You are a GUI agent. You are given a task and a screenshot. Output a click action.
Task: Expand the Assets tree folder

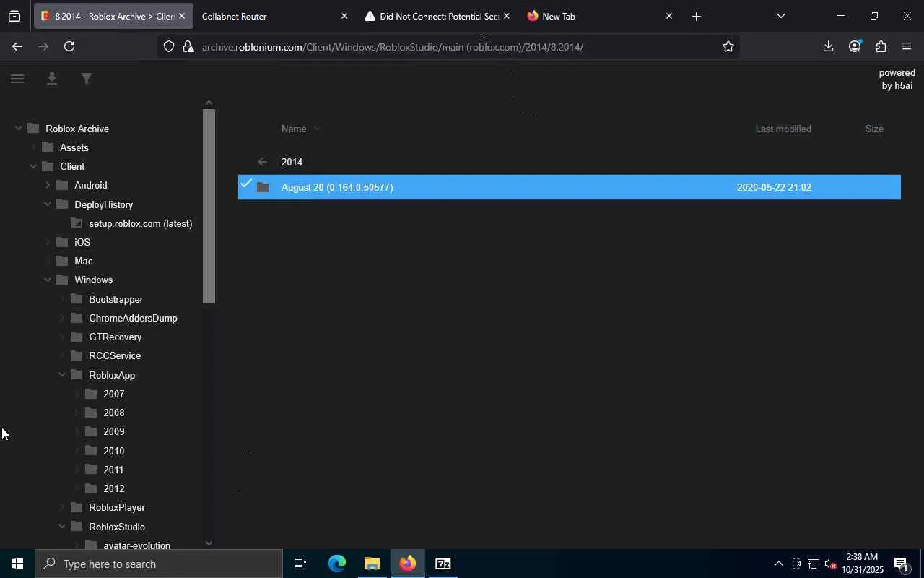pos(33,147)
